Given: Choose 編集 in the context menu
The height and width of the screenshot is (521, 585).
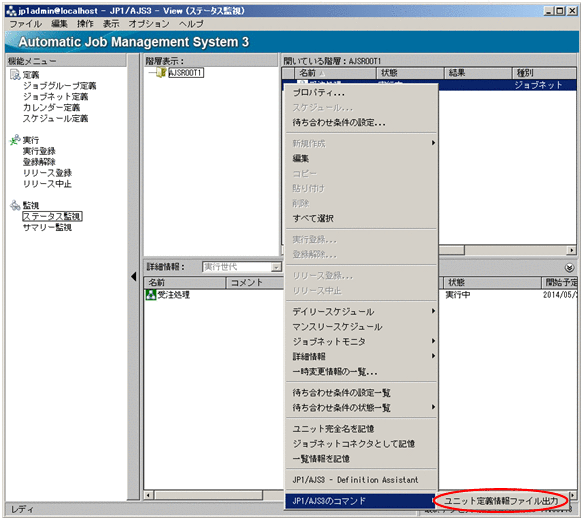Looking at the screenshot, I should (x=361, y=158).
